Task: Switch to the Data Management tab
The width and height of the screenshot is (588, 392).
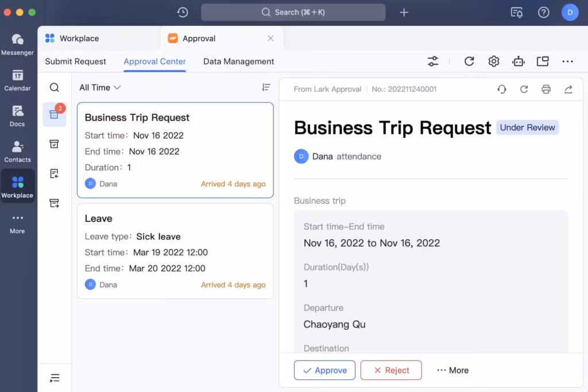Action: (x=238, y=62)
